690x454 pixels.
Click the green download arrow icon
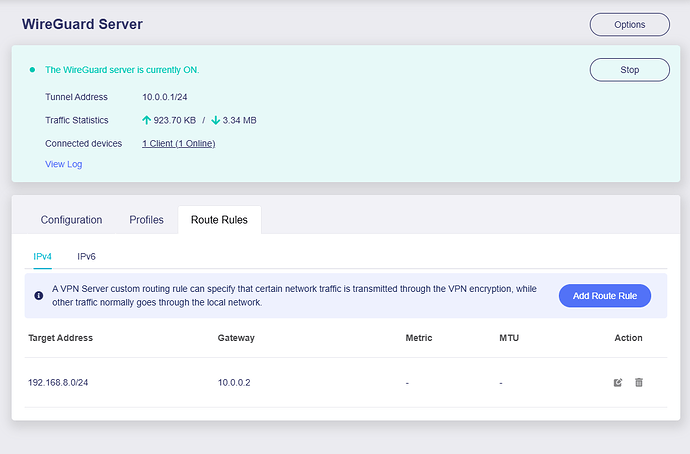click(x=216, y=120)
